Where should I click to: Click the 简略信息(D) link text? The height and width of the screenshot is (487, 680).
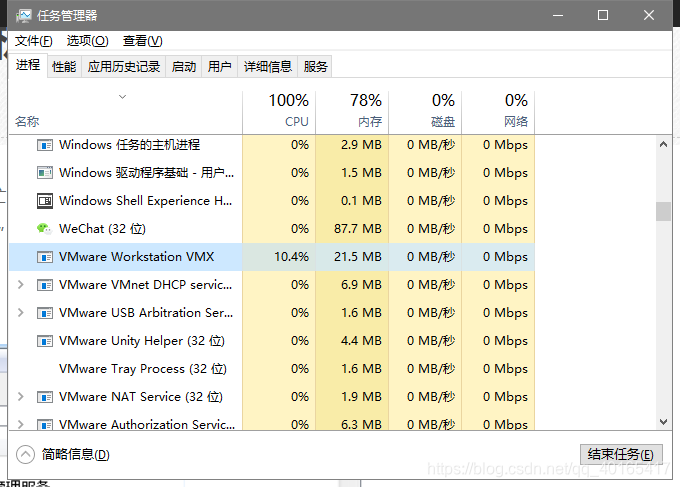coord(75,454)
